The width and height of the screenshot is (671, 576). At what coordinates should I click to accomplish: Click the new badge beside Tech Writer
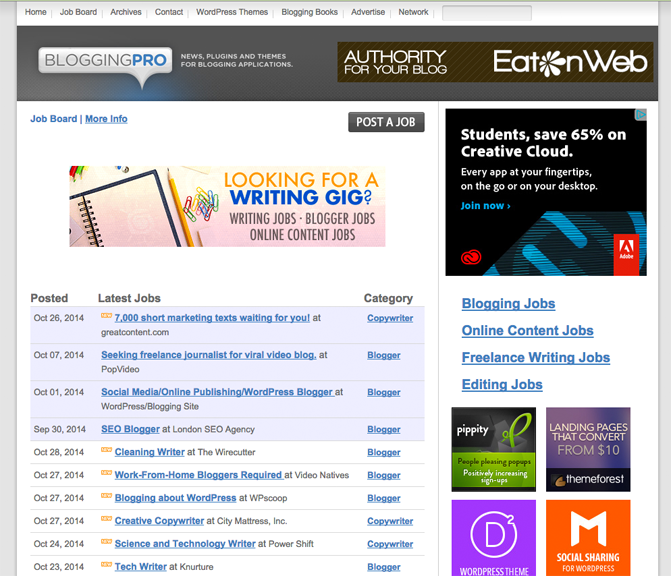click(x=106, y=564)
